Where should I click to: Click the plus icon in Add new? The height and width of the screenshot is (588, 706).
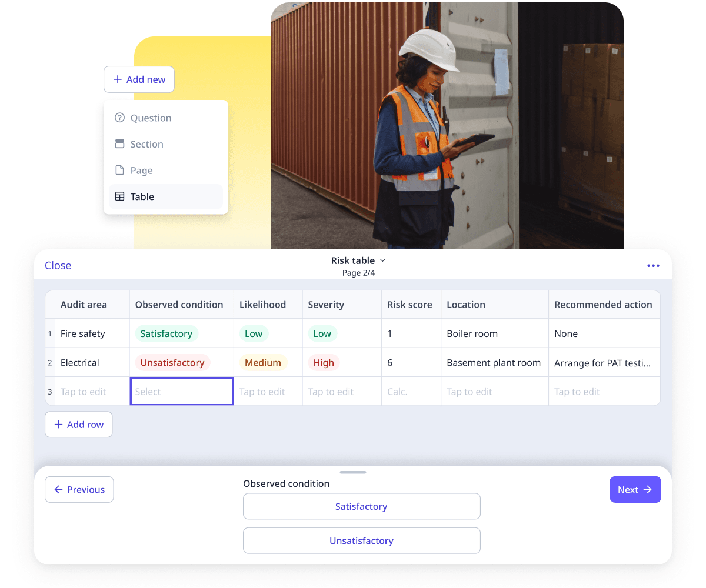pyautogui.click(x=118, y=79)
